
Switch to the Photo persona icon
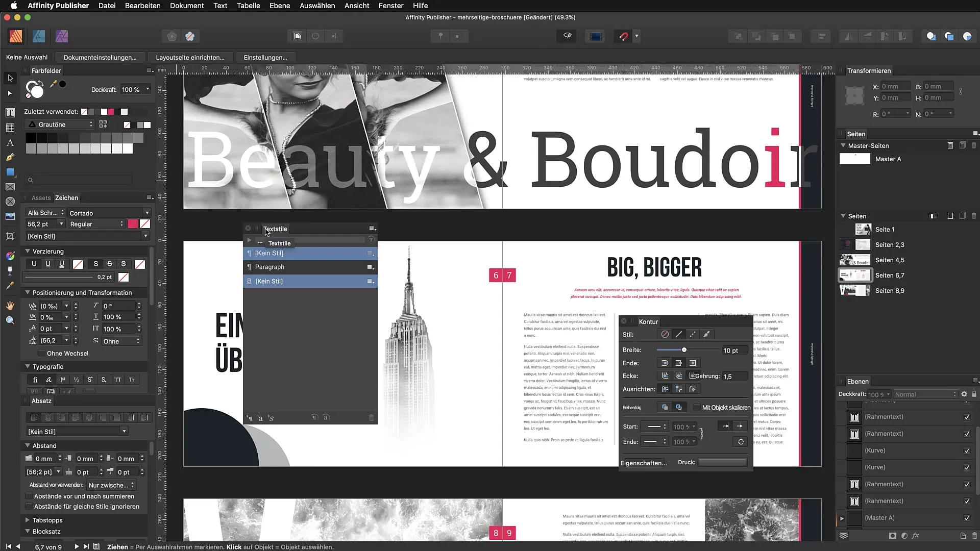pos(62,36)
